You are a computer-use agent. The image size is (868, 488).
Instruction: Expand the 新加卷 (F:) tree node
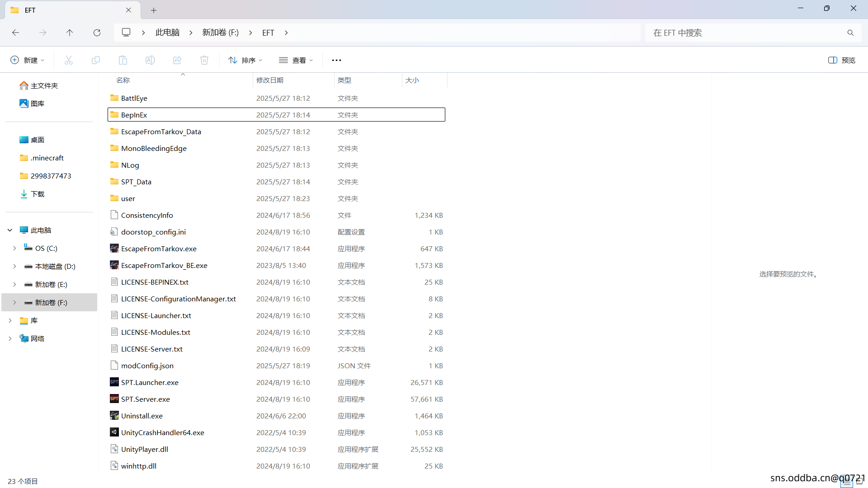coord(14,302)
